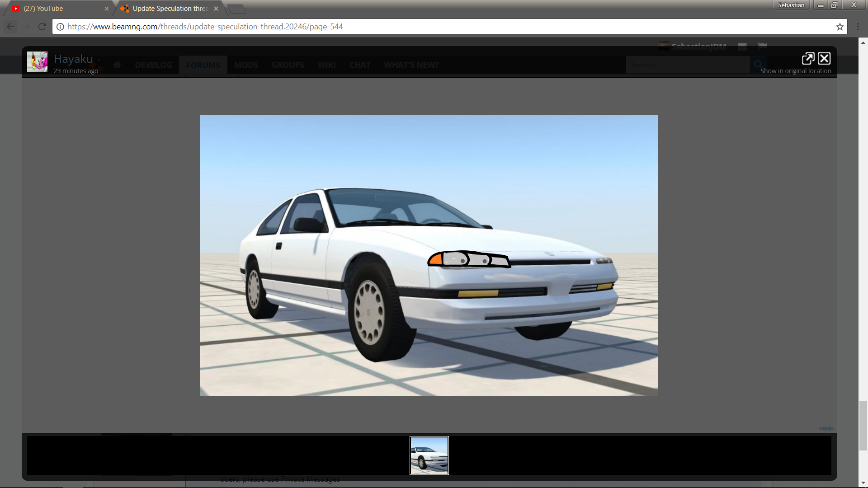View site information icon in address bar
Viewport: 868px width, 488px height.
click(x=60, y=27)
